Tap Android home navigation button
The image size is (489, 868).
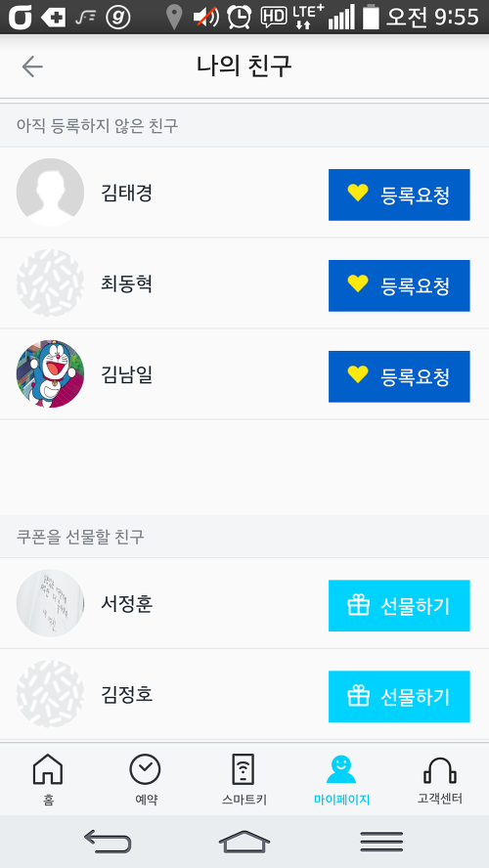click(244, 842)
